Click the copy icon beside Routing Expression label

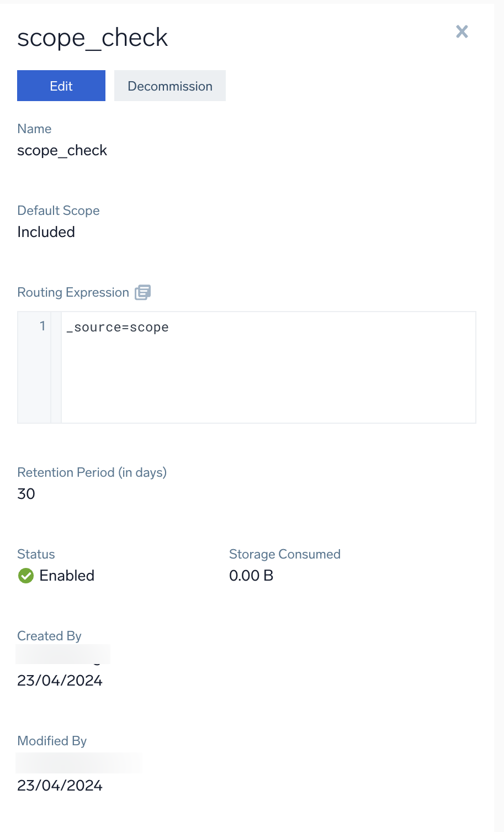[142, 292]
